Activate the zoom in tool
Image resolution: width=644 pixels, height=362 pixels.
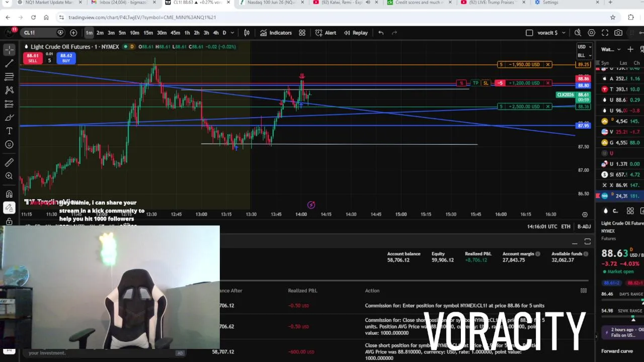click(9, 176)
